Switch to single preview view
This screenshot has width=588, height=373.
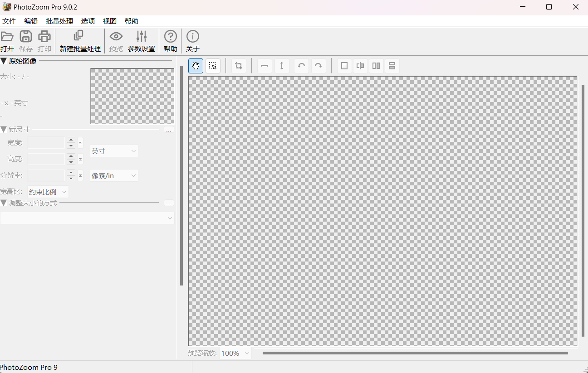344,66
